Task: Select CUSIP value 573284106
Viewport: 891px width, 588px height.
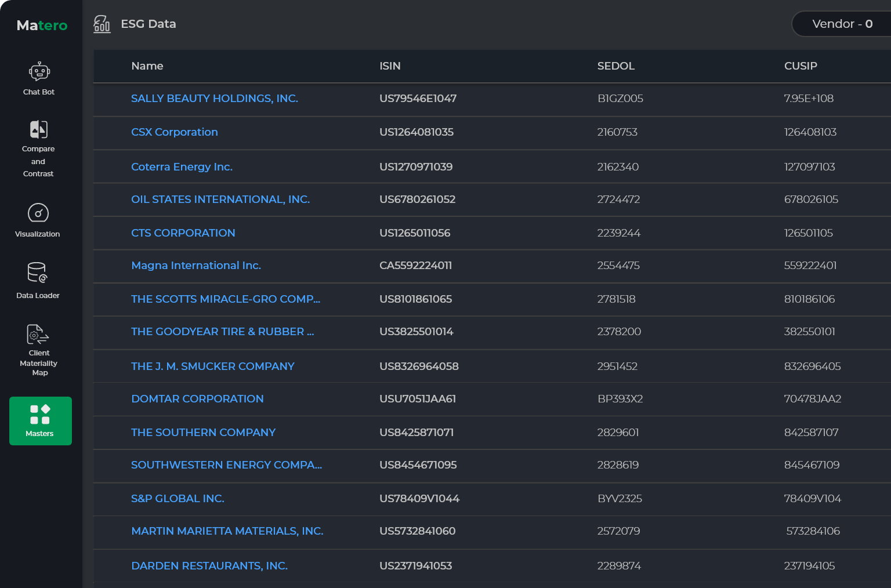Action: point(813,531)
